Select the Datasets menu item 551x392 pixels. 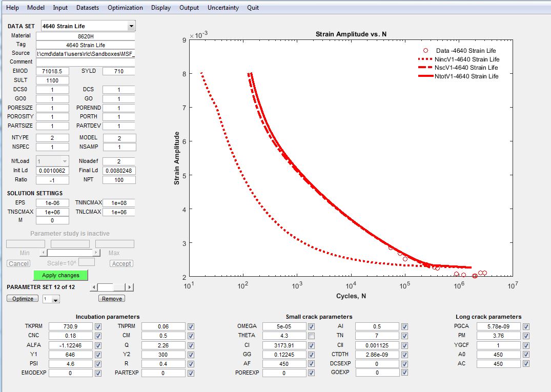point(88,8)
